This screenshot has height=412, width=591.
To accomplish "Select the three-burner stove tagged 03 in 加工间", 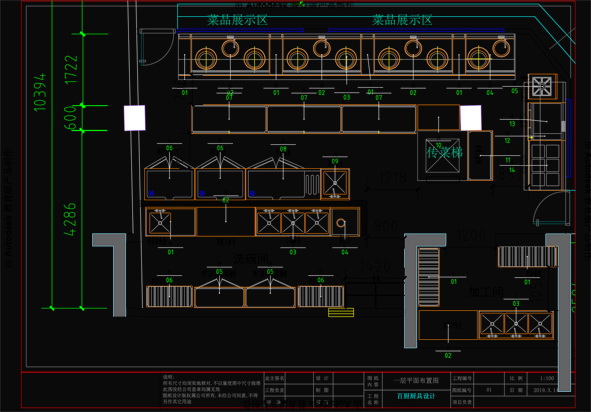I will point(516,325).
